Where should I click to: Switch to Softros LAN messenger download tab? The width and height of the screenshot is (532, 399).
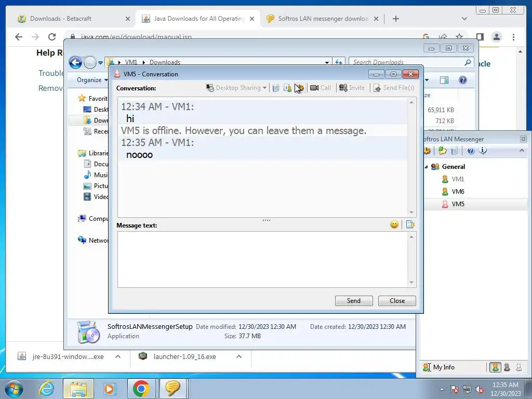(x=323, y=19)
